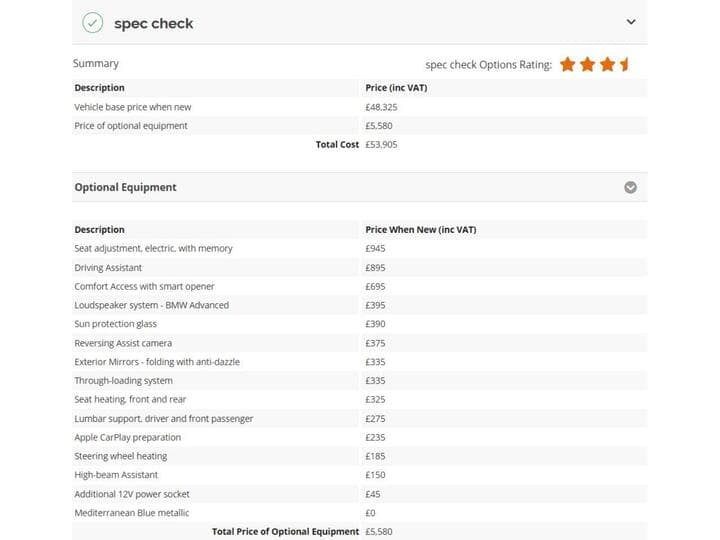The image size is (720, 540).
Task: Click the first orange rating star
Action: click(568, 64)
